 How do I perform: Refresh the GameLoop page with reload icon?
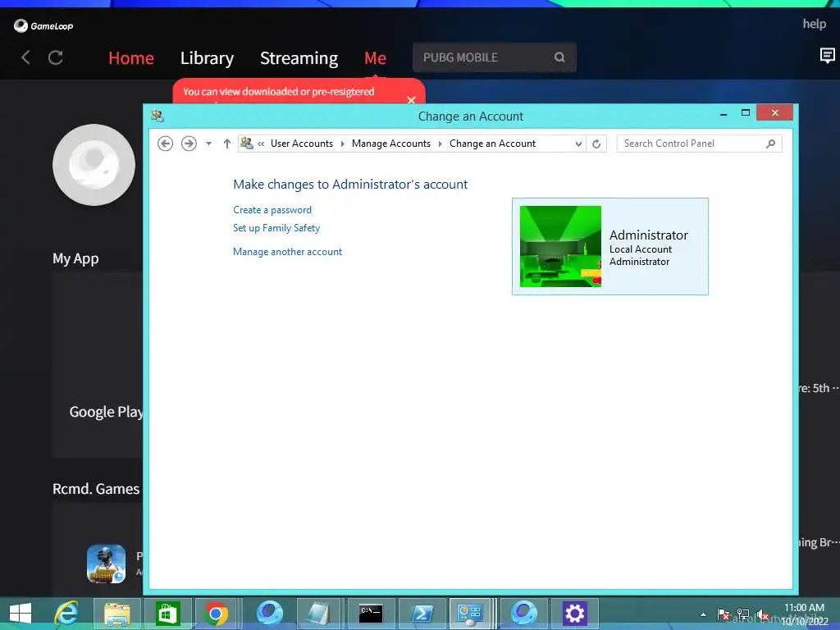click(56, 57)
